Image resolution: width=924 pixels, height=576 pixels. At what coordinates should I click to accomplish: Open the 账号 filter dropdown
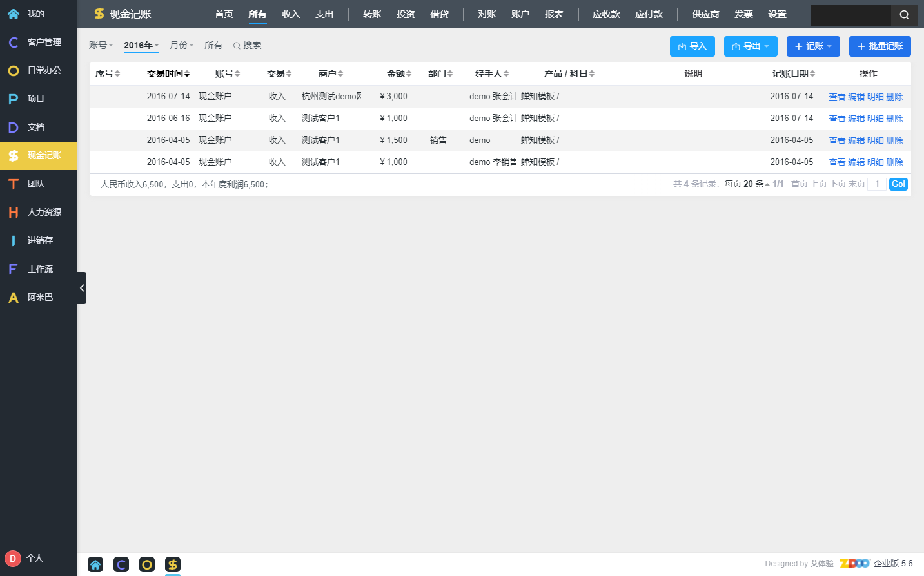click(101, 45)
